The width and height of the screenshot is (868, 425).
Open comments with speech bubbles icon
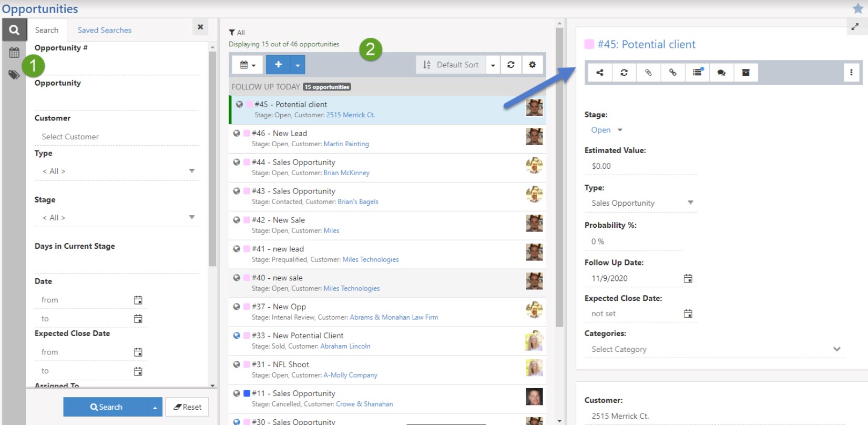coord(721,73)
